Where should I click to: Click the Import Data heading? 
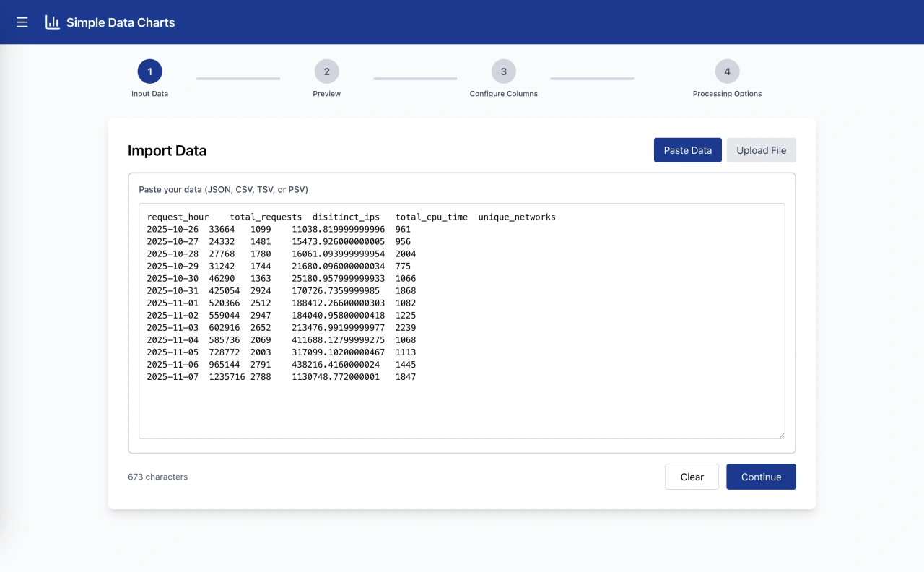click(167, 150)
